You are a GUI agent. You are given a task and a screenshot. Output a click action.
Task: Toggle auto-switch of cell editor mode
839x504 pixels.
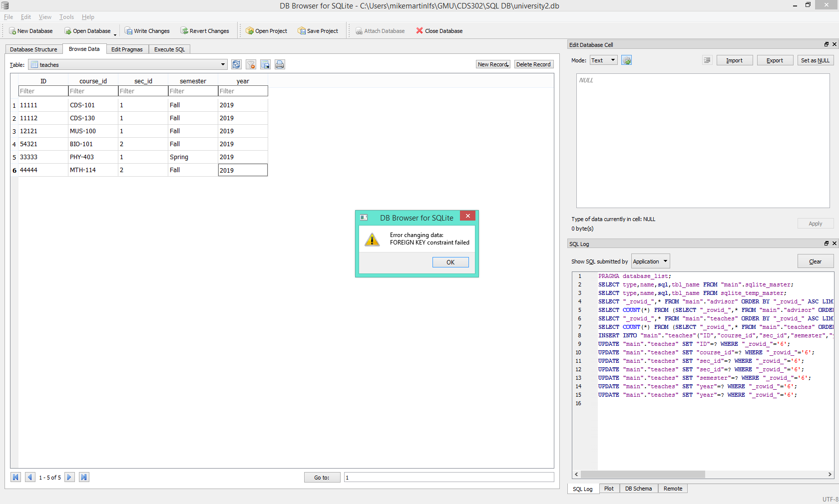pos(627,60)
